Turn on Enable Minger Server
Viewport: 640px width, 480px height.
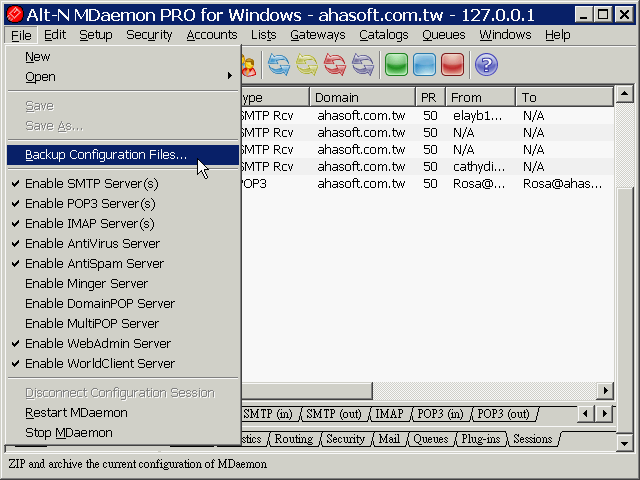point(123,284)
